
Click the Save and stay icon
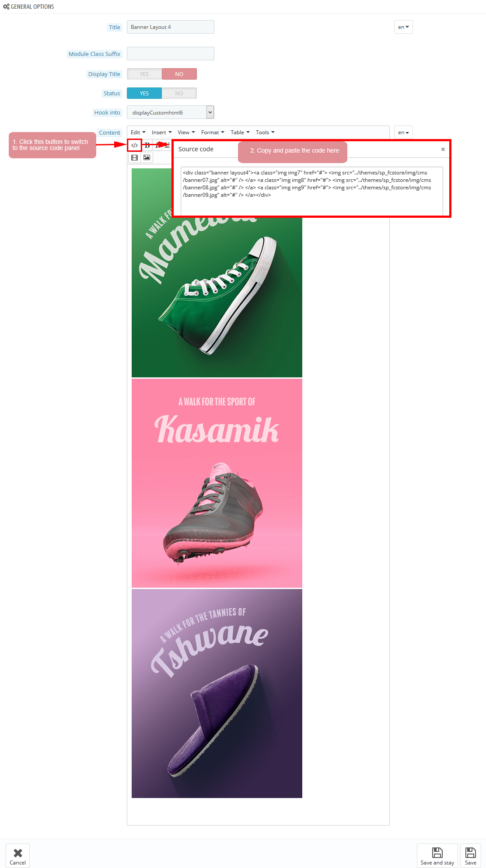437,852
